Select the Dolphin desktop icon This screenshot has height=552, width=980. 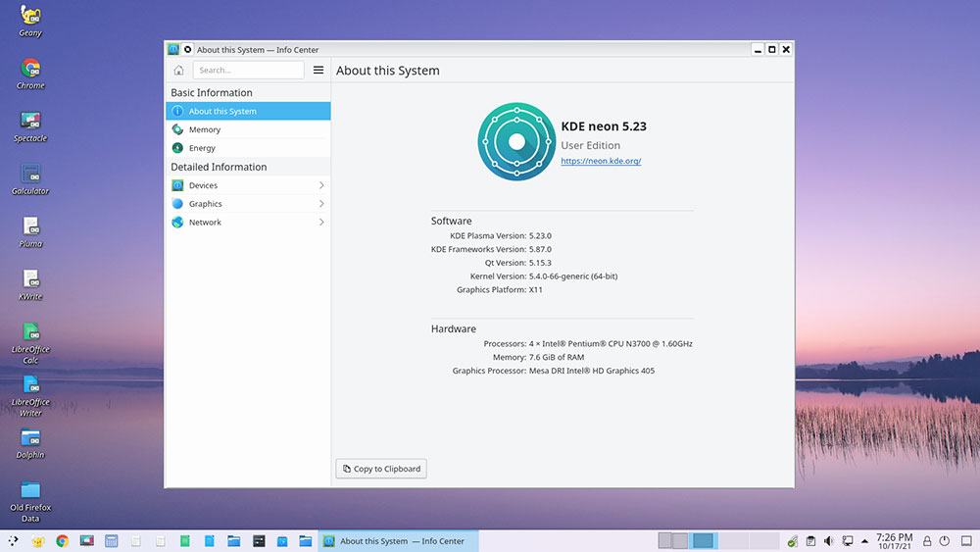(x=30, y=443)
